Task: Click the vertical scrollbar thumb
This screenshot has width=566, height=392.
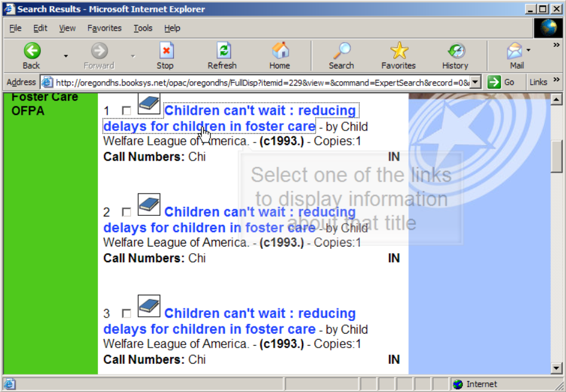Action: 556,156
